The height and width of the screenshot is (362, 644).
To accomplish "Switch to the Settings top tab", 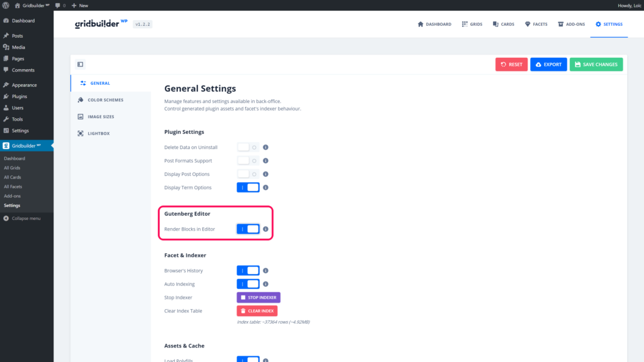I will point(609,25).
